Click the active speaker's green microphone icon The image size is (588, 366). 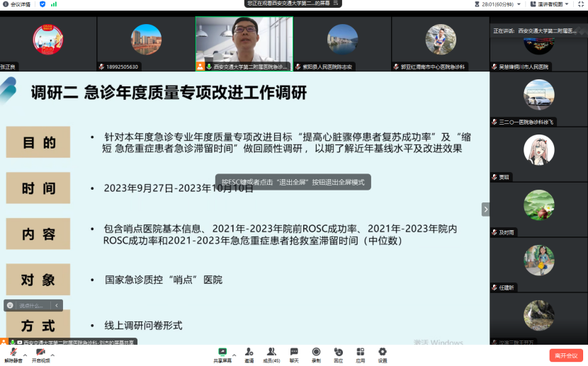tap(209, 67)
